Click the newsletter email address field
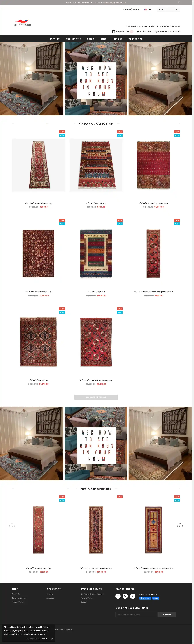Screen dimensions: 194x644 137,614
